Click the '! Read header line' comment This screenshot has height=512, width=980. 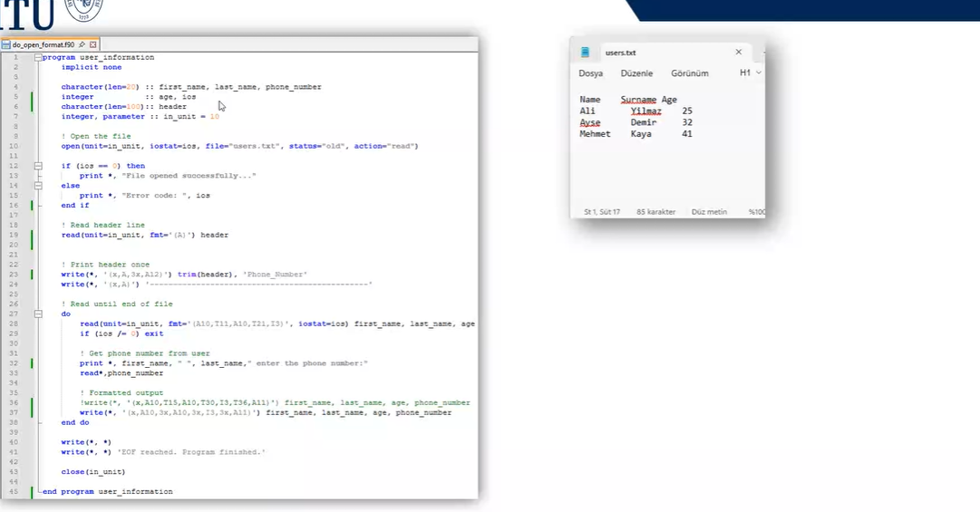pyautogui.click(x=102, y=225)
